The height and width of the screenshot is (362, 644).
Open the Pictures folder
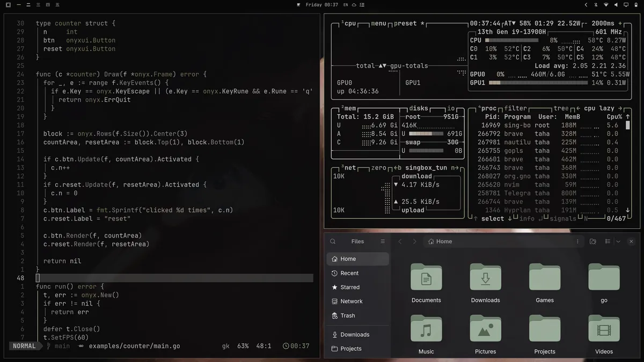tap(485, 335)
